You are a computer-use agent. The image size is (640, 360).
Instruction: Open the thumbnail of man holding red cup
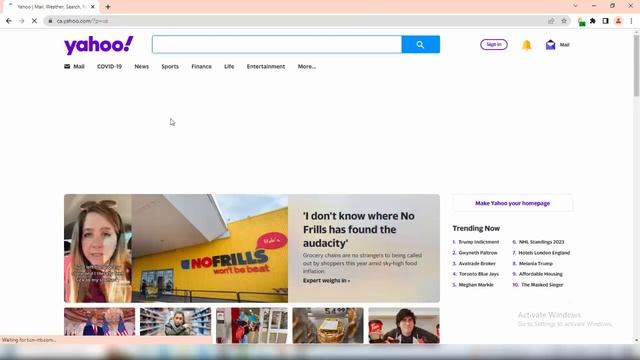point(404,325)
